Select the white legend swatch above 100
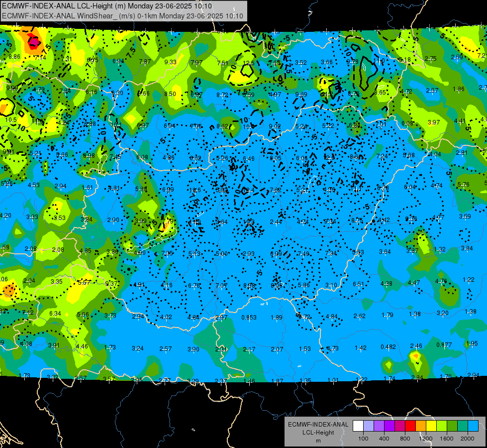The width and height of the screenshot is (487, 448). click(358, 426)
